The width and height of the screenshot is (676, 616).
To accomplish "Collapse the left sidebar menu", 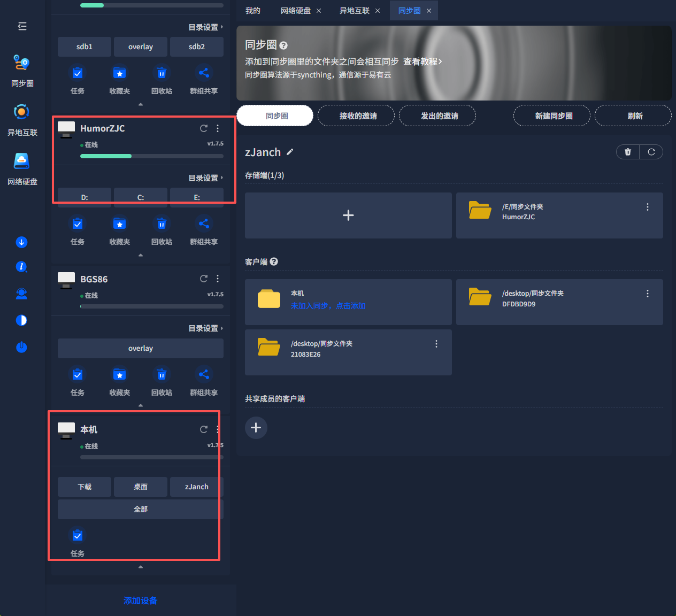I will point(22,26).
